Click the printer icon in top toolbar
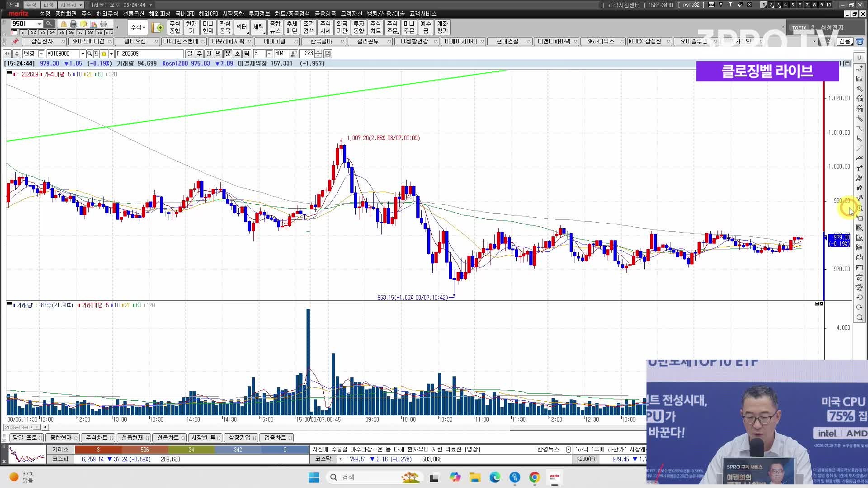868x488 pixels. [73, 24]
